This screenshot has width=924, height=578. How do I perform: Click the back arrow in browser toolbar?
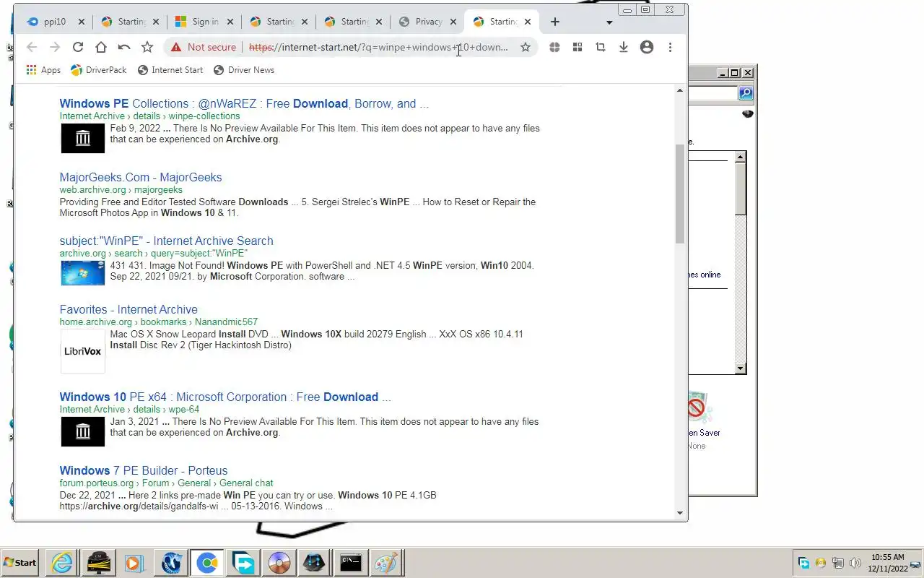coord(32,47)
